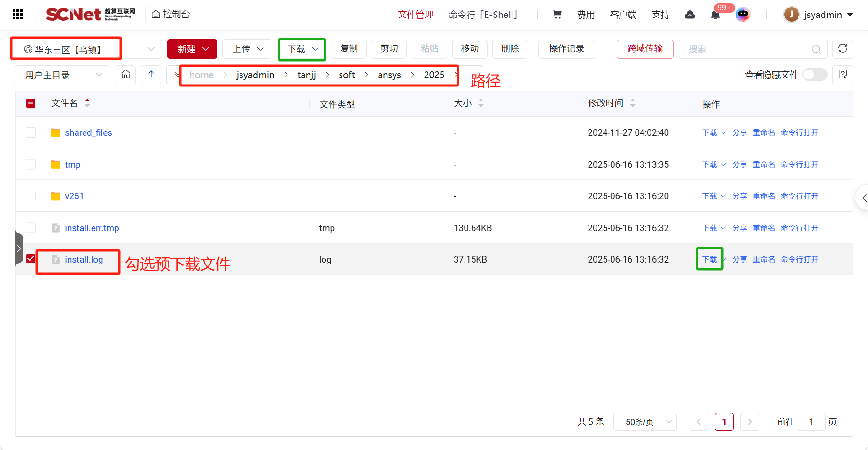Toggle the show hidden files switch

pyautogui.click(x=814, y=75)
